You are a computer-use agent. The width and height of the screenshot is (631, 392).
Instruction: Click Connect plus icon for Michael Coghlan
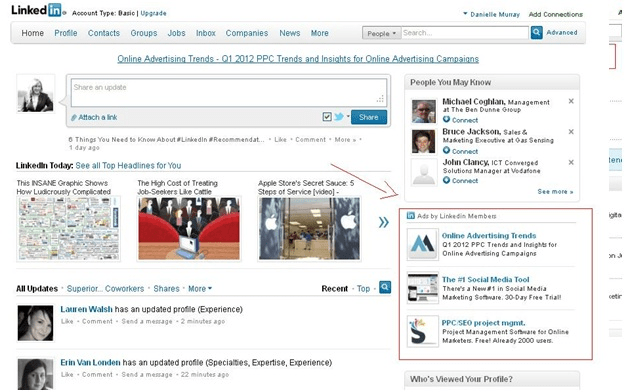tap(446, 119)
